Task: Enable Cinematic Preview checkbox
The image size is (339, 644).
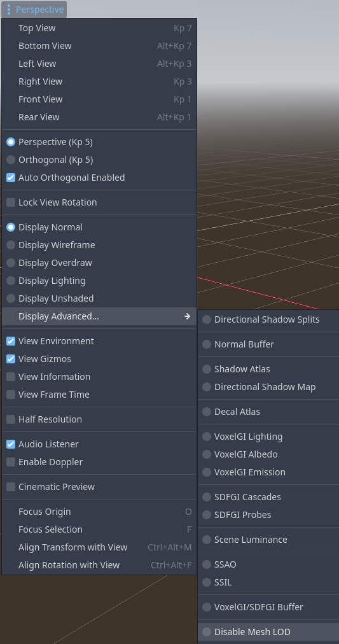Action: (x=99, y=487)
